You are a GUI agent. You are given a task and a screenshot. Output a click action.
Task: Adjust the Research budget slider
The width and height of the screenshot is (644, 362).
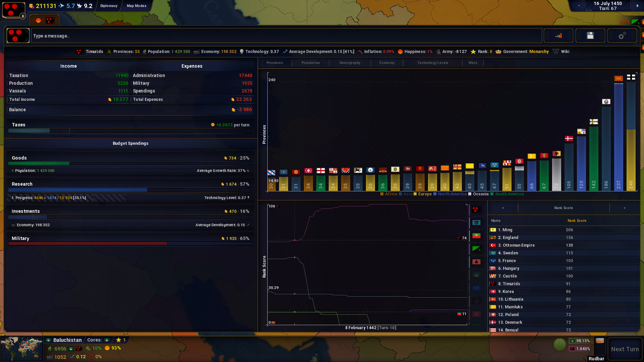point(130,190)
